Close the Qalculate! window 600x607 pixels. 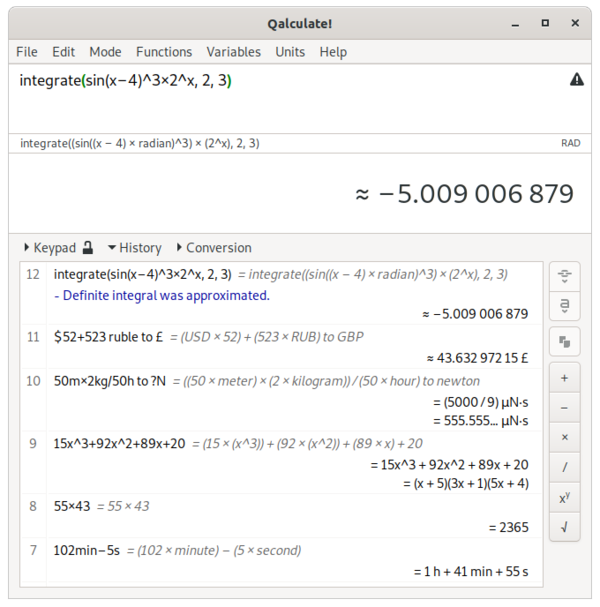click(575, 23)
